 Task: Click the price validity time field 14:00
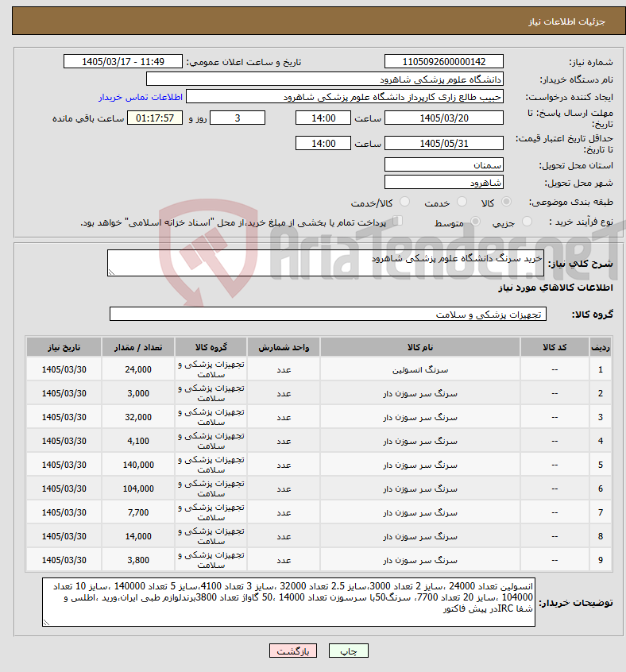(323, 143)
